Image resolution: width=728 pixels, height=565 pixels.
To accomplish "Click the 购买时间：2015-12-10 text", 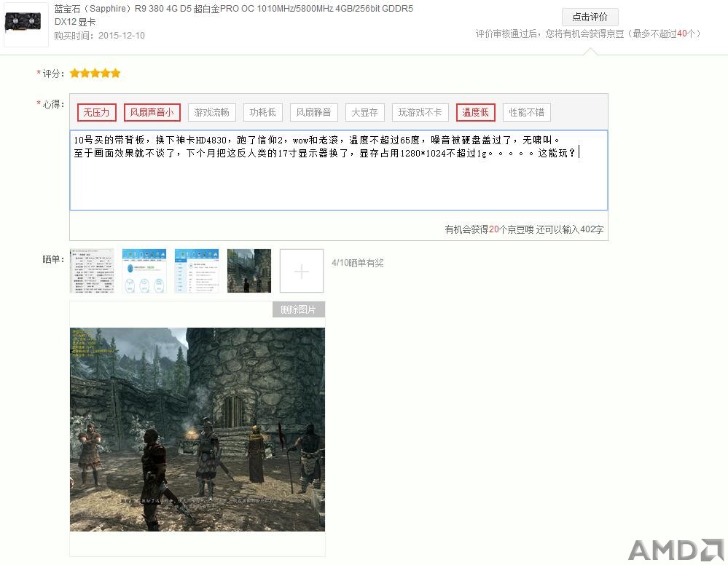I will pyautogui.click(x=99, y=36).
